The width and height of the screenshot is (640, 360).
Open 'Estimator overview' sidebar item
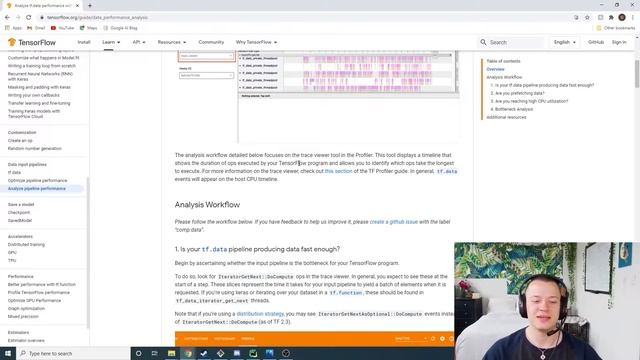(x=26, y=340)
